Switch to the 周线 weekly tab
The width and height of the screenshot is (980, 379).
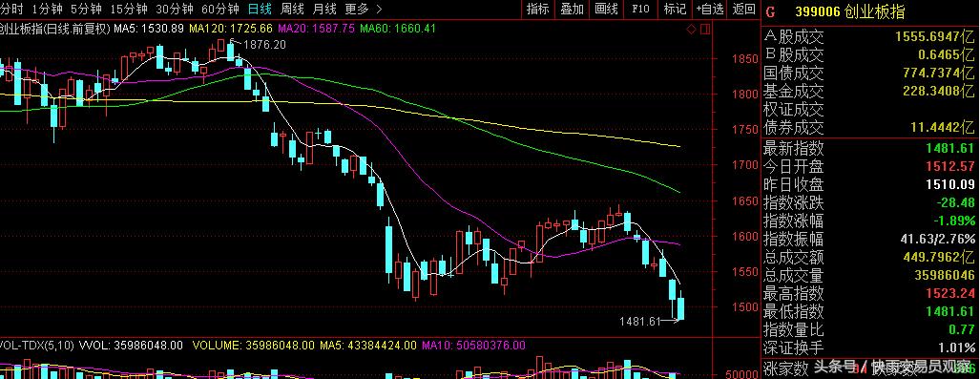tap(292, 9)
